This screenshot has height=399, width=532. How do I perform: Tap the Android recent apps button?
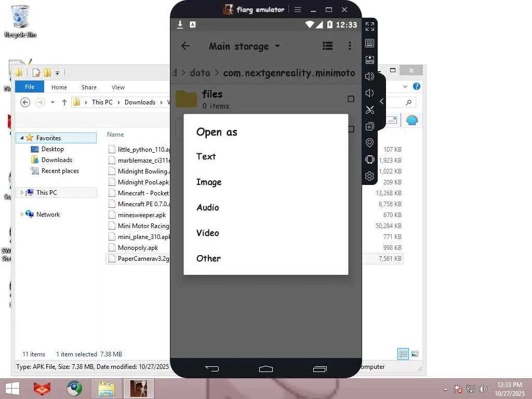tap(320, 369)
